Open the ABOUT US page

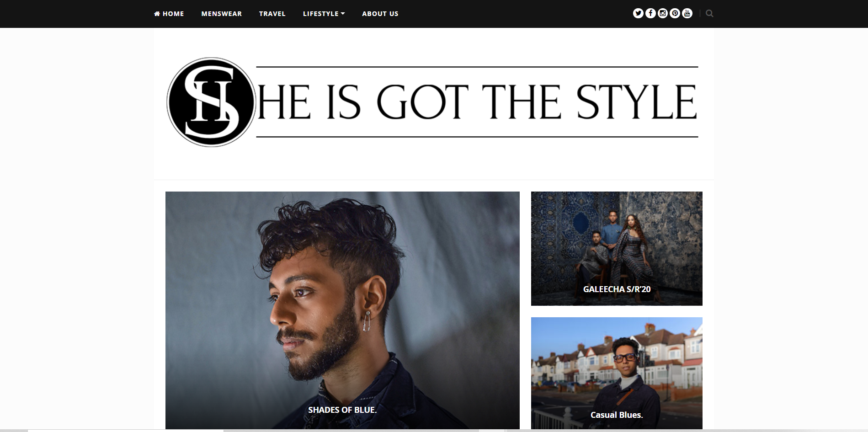[x=380, y=14]
